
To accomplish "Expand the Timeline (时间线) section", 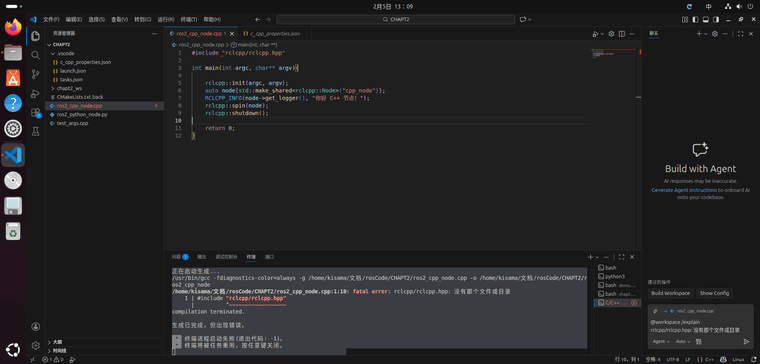I will pos(60,350).
